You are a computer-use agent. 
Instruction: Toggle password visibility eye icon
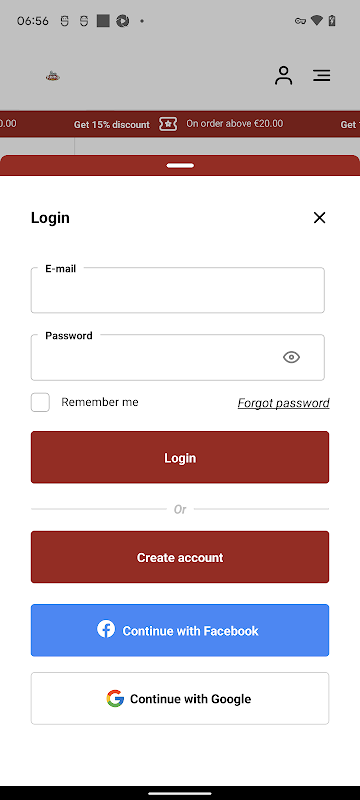[x=291, y=357]
